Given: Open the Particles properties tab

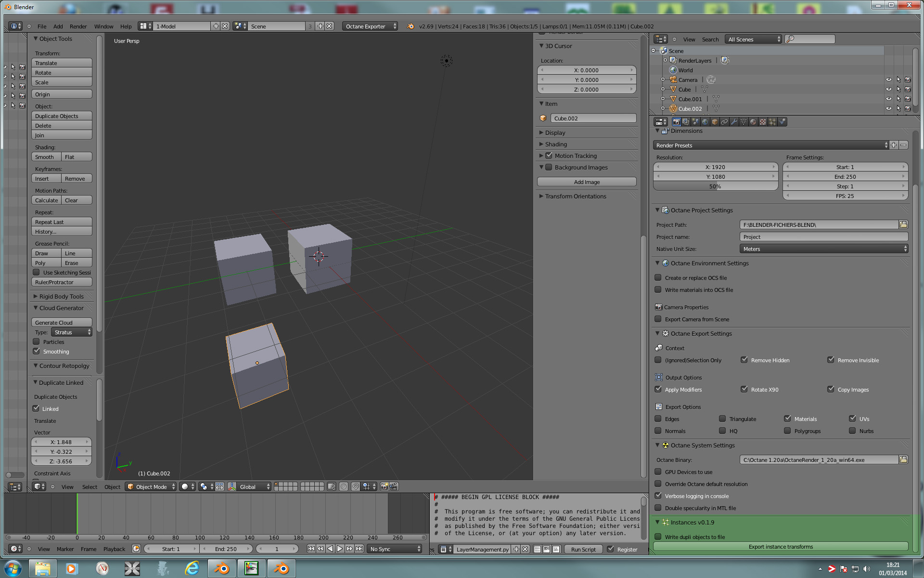Looking at the screenshot, I should [x=772, y=122].
